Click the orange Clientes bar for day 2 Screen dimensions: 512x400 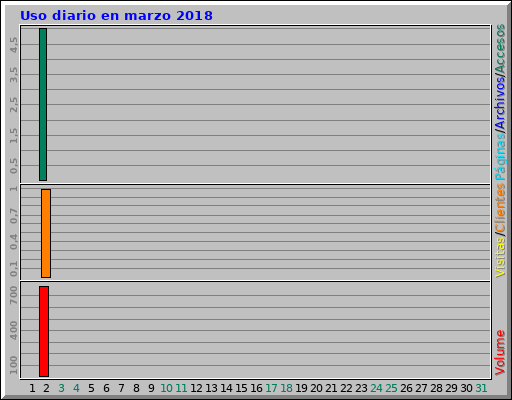[46, 233]
